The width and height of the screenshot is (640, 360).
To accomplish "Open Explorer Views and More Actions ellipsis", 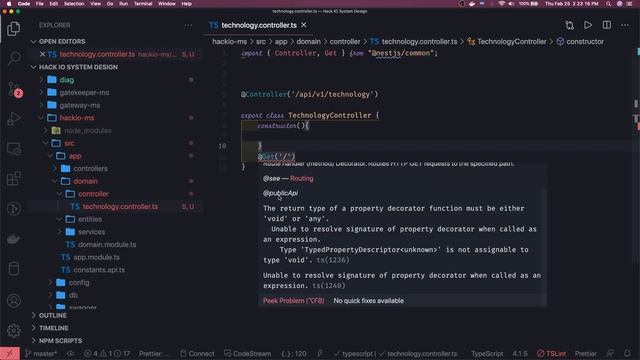I will point(188,25).
